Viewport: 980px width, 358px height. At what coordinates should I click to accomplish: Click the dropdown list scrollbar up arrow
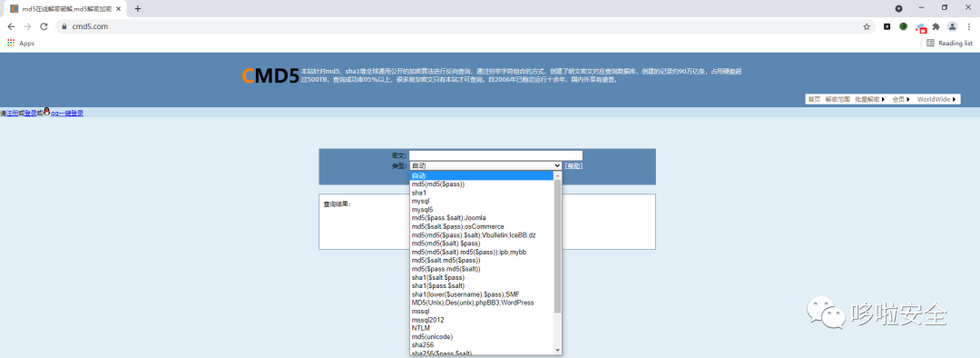(x=558, y=176)
